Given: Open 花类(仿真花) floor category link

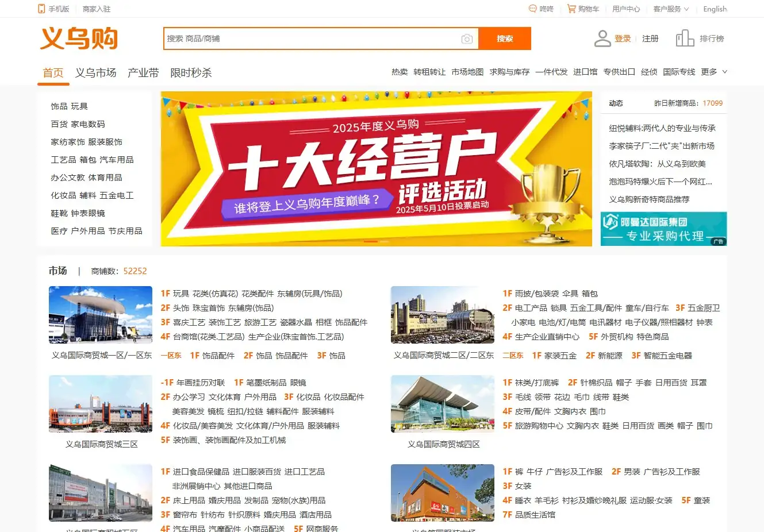Looking at the screenshot, I should (x=216, y=294).
